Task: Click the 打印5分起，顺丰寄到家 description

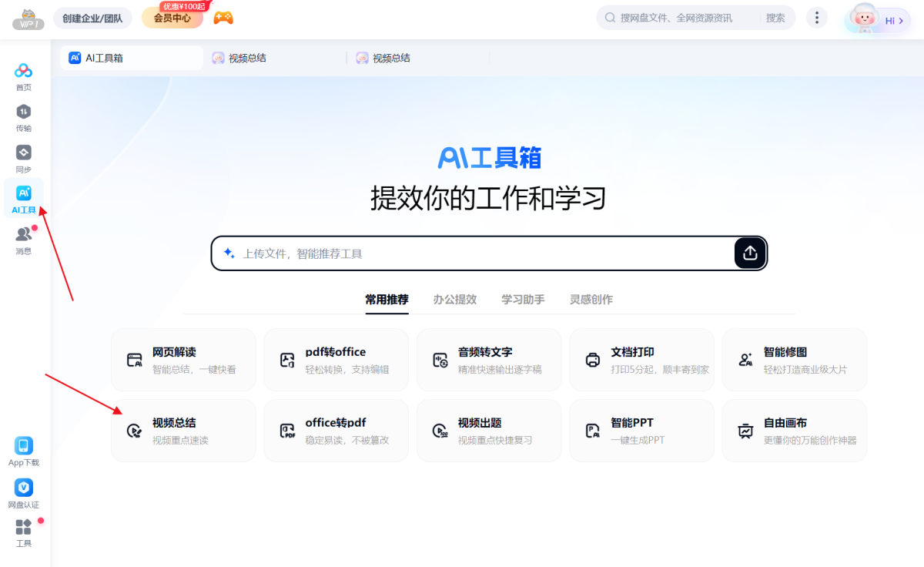Action: pos(660,370)
